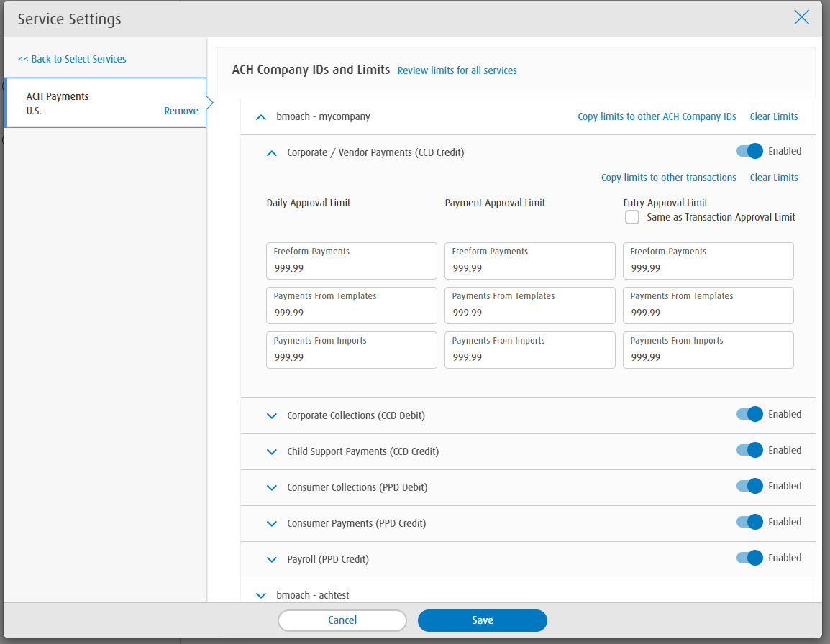Edit Payment Approval Freeform Payments field
This screenshot has height=644, width=830.
point(530,261)
